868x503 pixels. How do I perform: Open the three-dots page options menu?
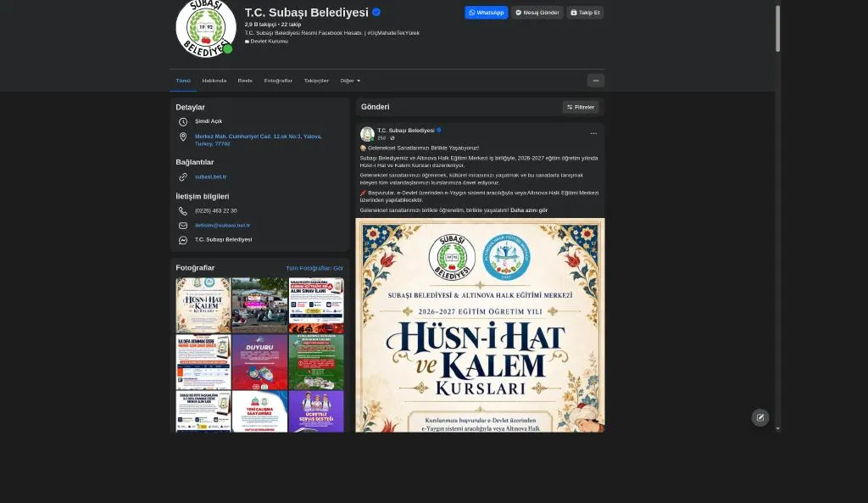point(596,81)
